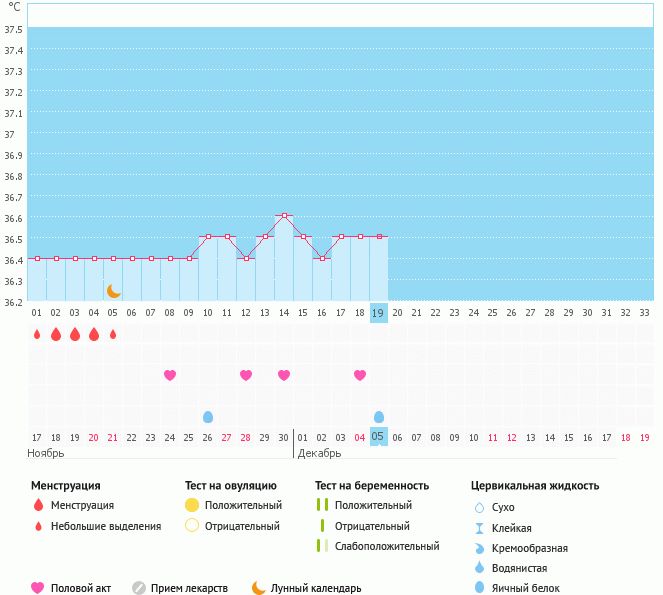Screen dimensions: 663x595
Task: Click the heart icon on November 30
Action: (284, 375)
